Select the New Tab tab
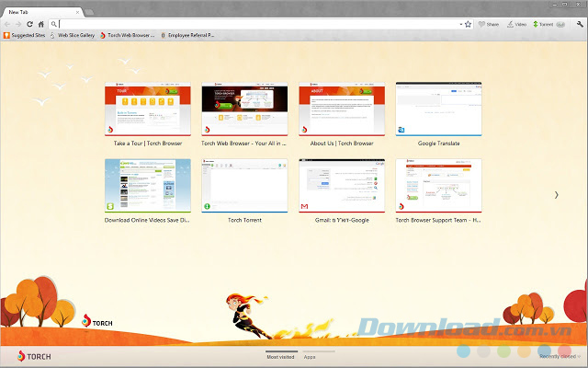This screenshot has height=368, width=588. coord(37,9)
